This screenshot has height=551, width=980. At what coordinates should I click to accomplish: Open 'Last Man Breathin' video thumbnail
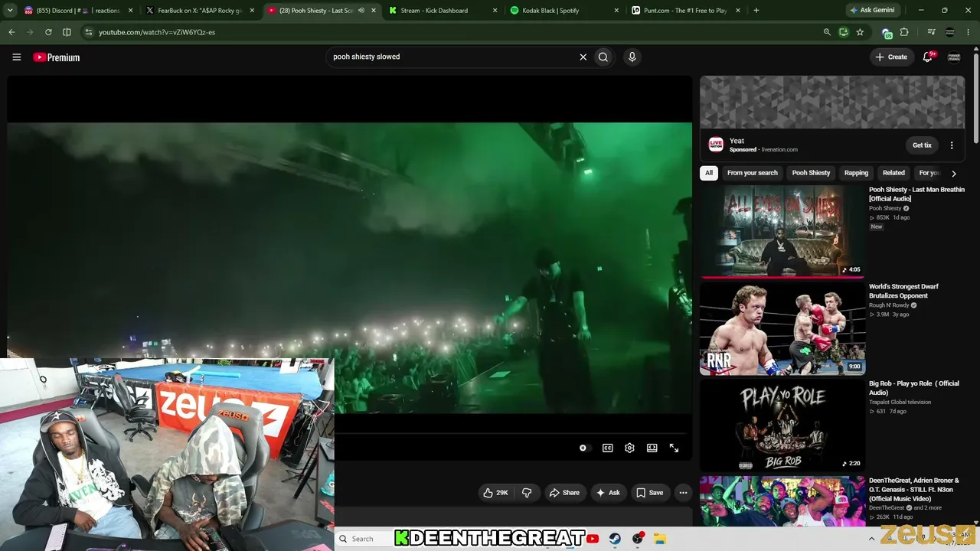782,231
